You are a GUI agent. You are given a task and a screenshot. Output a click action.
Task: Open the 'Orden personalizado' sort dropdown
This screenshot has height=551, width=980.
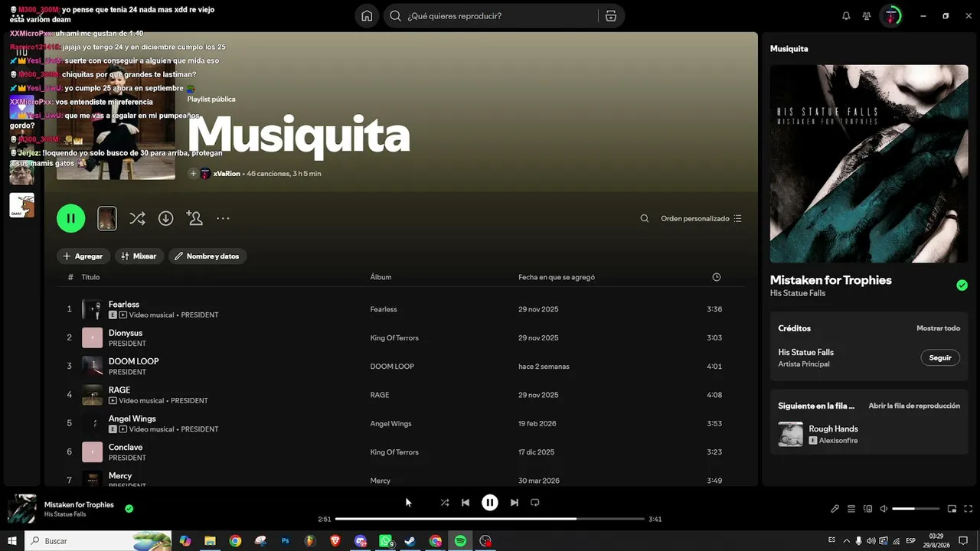click(701, 219)
